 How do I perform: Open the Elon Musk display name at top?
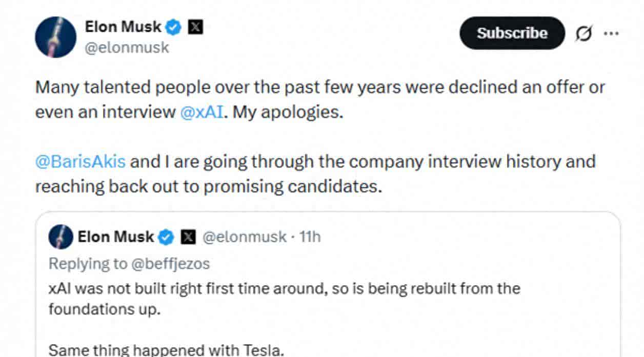[123, 27]
